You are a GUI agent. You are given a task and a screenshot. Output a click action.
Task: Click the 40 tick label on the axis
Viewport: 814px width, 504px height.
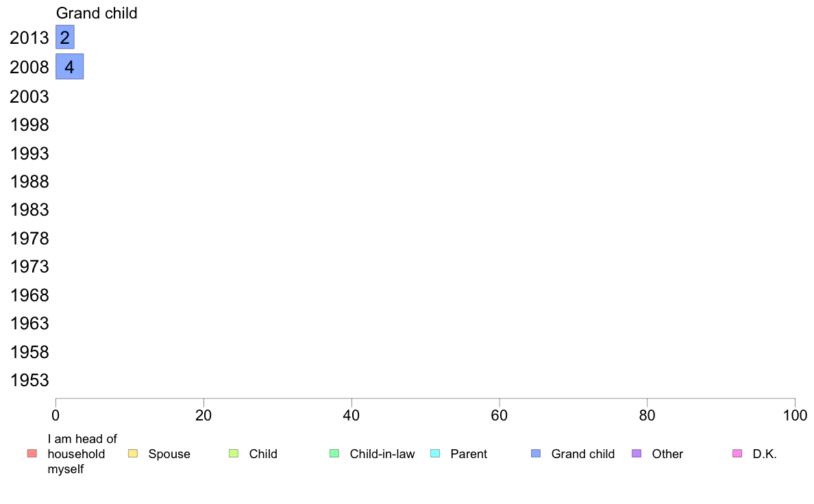pos(351,415)
